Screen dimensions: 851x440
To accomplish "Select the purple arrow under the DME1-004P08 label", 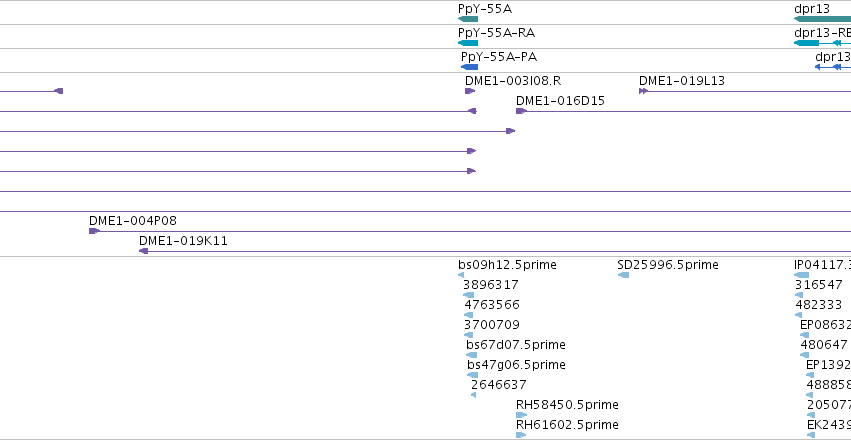I will click(x=94, y=231).
